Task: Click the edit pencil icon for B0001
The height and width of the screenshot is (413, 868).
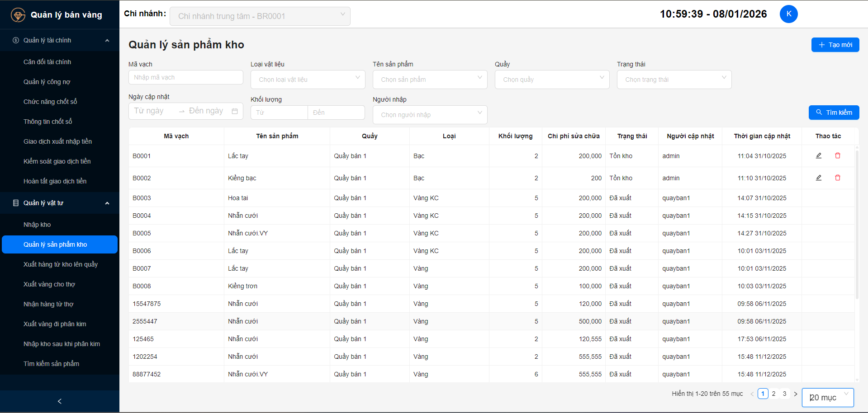Action: click(818, 156)
